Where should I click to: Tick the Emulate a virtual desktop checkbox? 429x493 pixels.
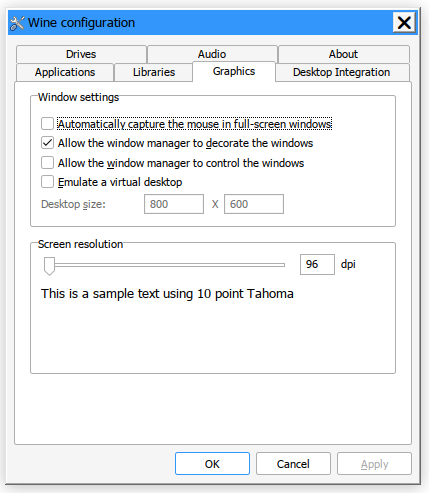pyautogui.click(x=47, y=182)
